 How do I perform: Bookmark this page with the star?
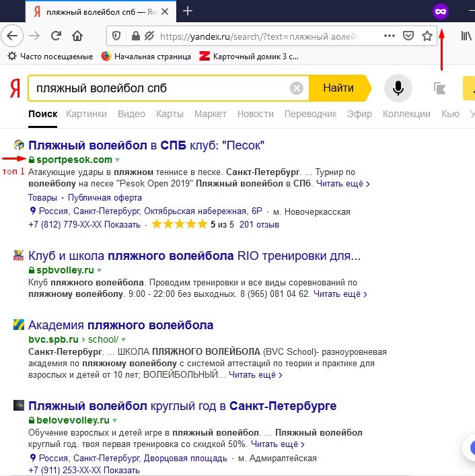(x=427, y=36)
